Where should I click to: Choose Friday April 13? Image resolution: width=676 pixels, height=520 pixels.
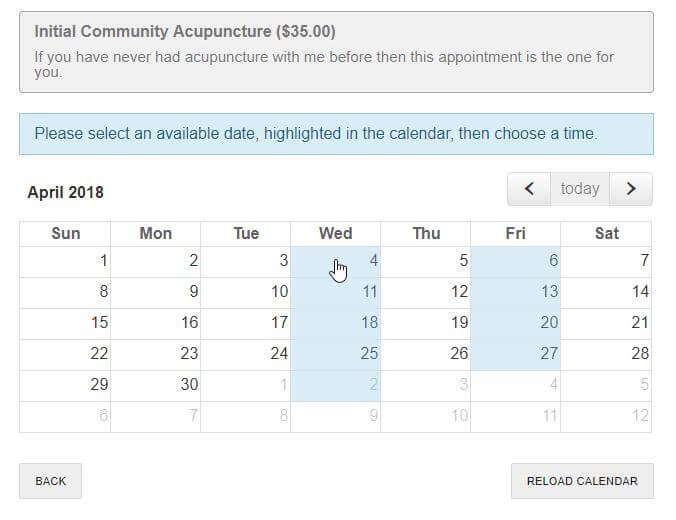click(516, 293)
